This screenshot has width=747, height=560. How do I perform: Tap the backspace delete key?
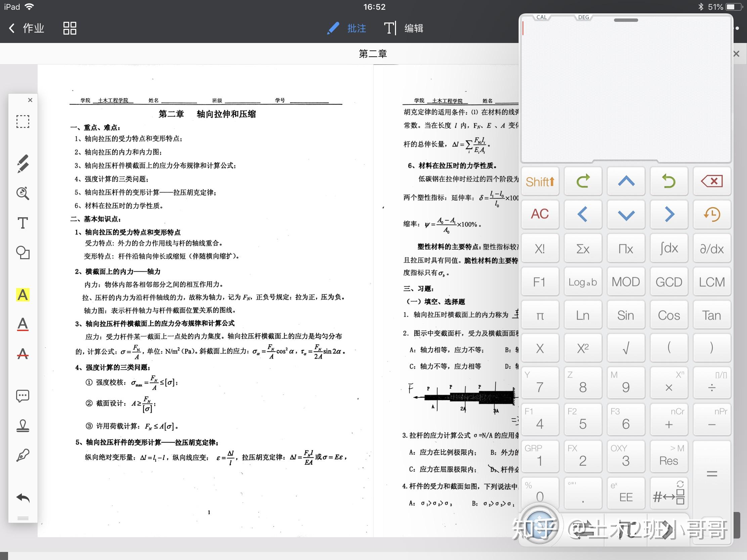[712, 181]
